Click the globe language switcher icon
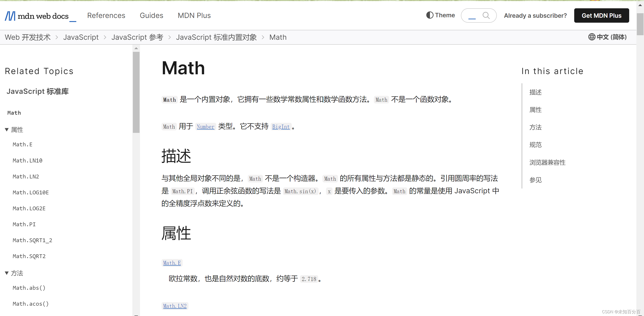 [591, 37]
